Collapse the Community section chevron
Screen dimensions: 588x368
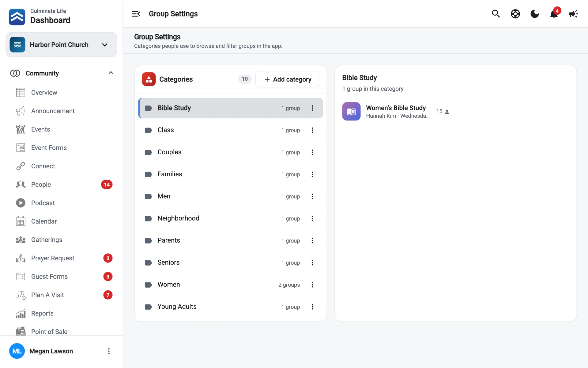tap(111, 73)
